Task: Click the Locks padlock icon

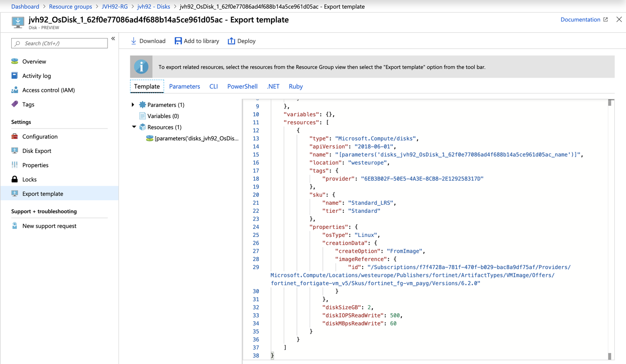Action: 15,179
